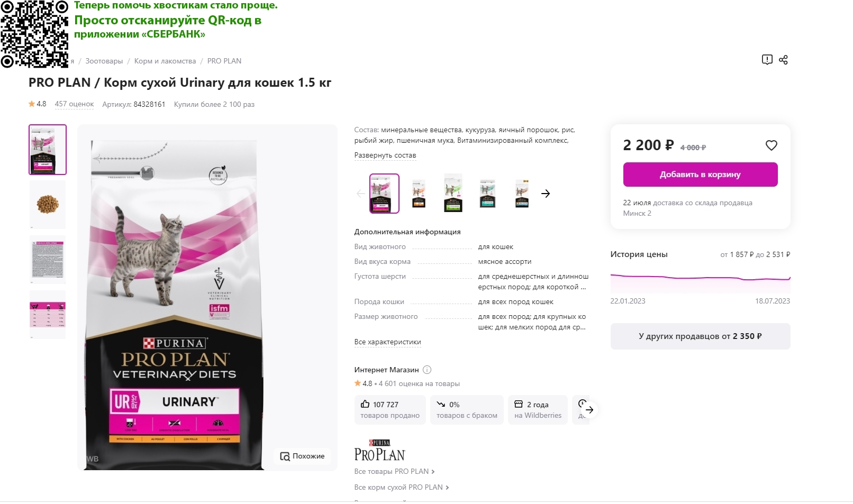
Task: Advance seller stats carousel with round arrow
Action: pyautogui.click(x=589, y=410)
